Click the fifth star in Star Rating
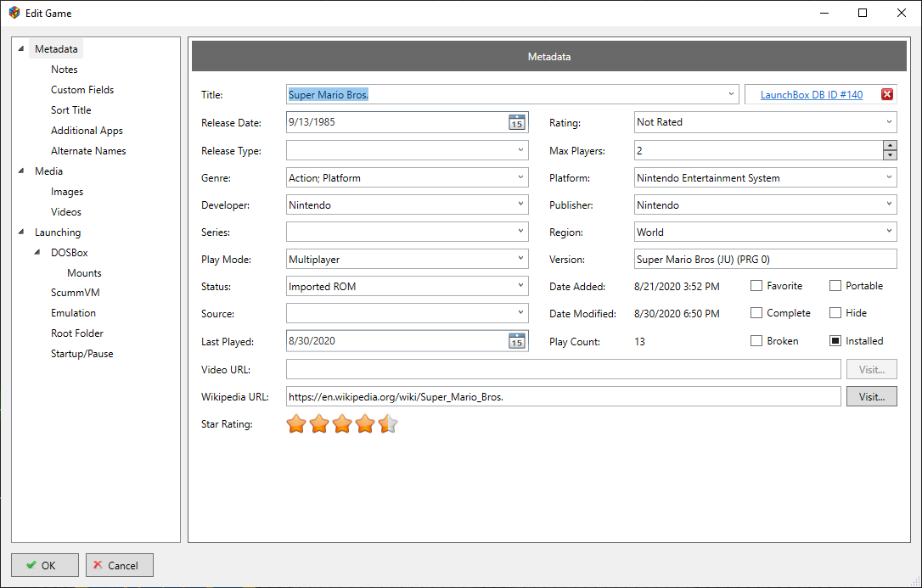The image size is (922, 588). (388, 423)
